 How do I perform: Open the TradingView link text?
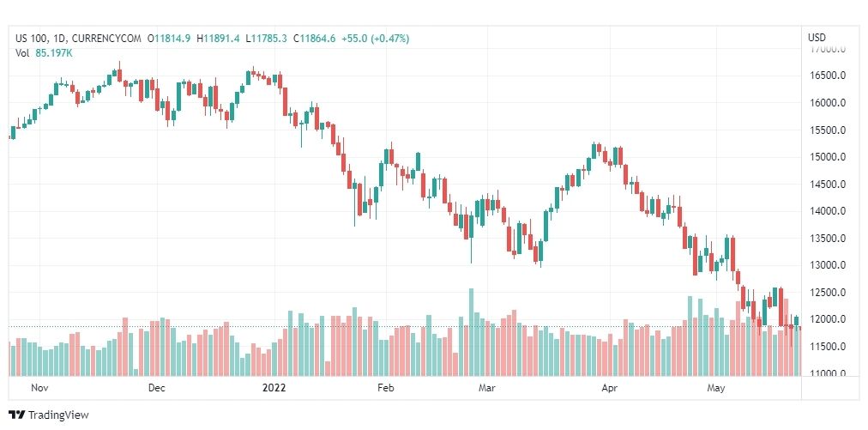58,415
